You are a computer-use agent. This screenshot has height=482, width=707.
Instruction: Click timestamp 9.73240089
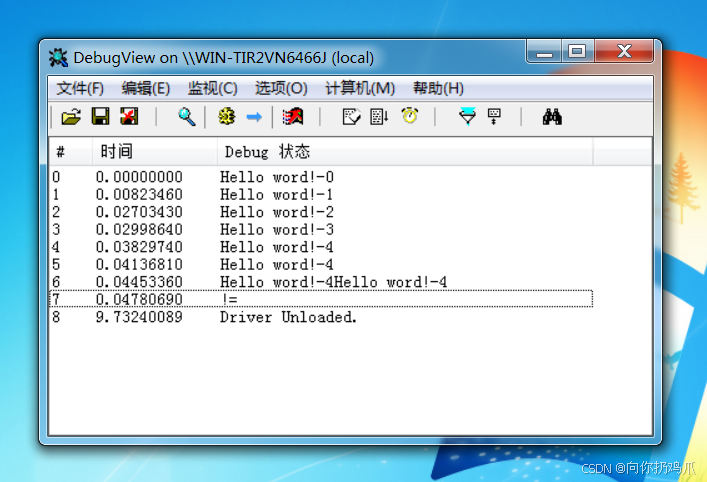point(139,317)
